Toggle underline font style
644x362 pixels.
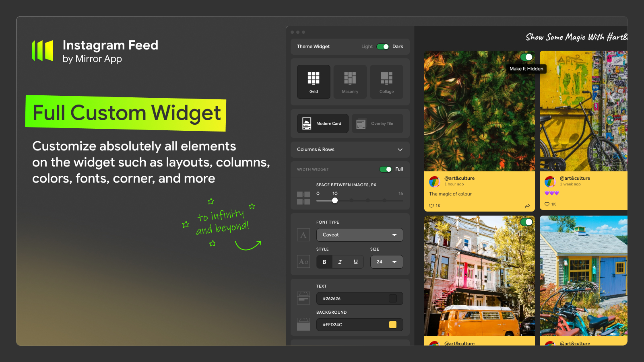point(356,262)
